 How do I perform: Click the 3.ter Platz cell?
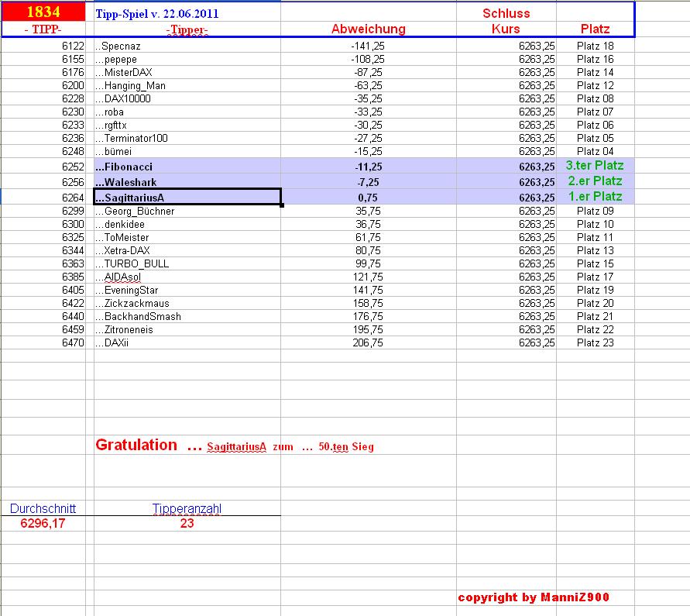[595, 166]
